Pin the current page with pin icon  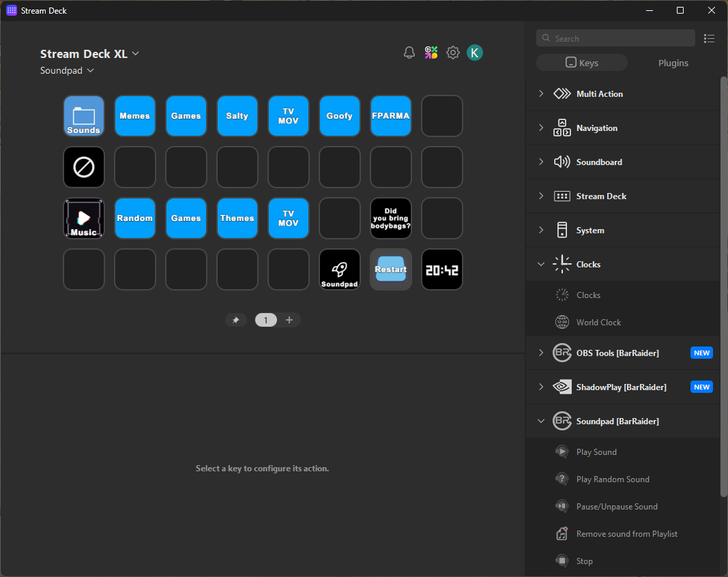(x=236, y=320)
